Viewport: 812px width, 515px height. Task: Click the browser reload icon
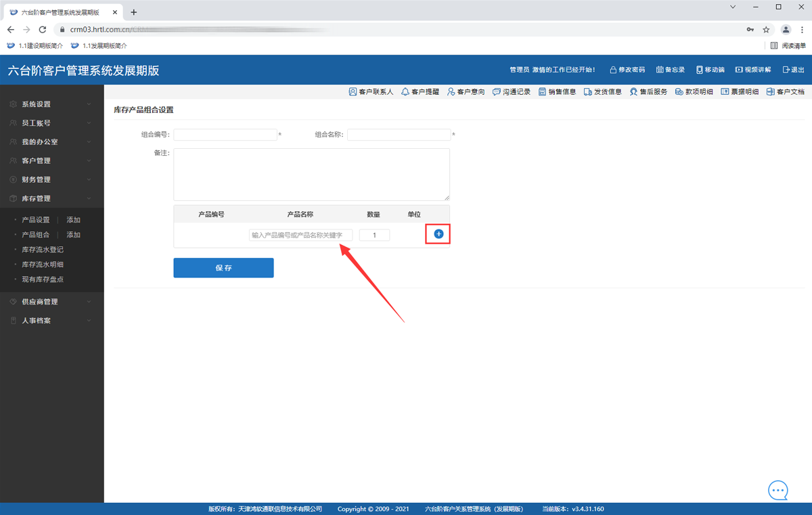click(43, 30)
